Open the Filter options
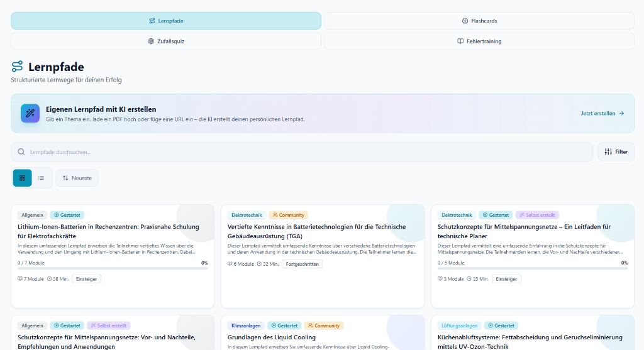 (616, 152)
